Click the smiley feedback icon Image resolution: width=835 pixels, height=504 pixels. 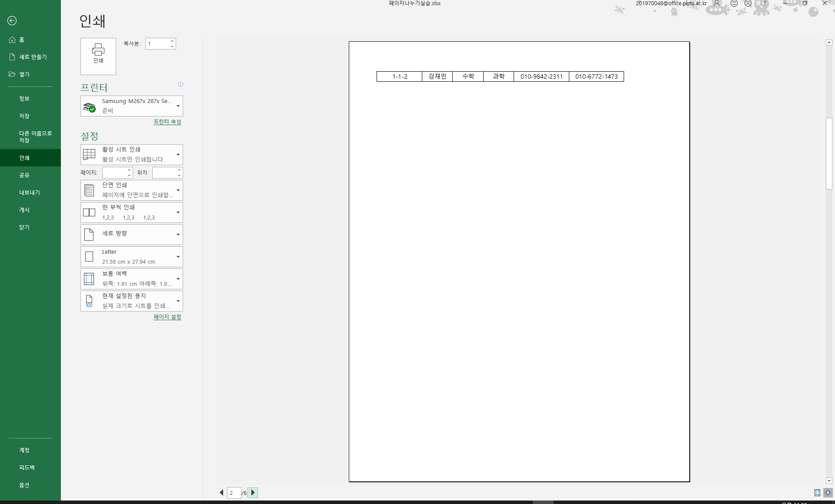734,3
